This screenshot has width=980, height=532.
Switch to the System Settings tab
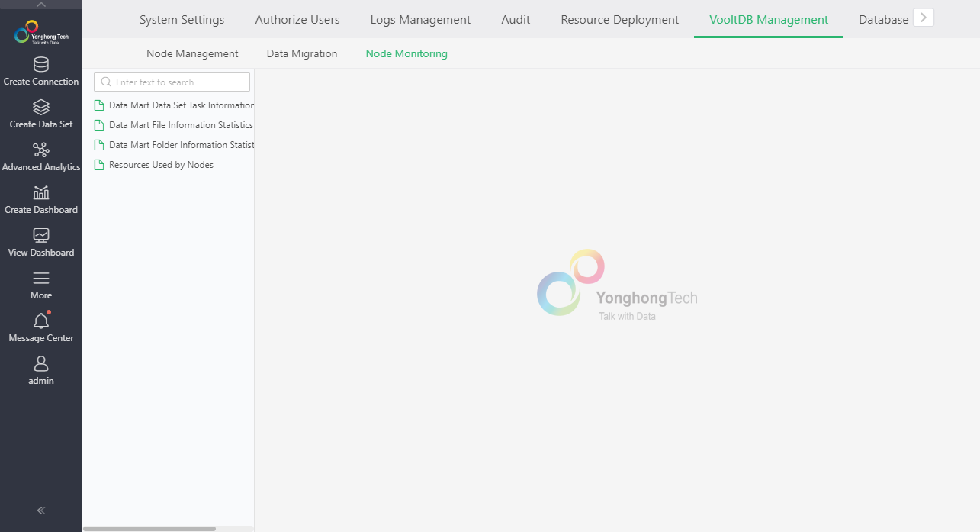(x=182, y=20)
